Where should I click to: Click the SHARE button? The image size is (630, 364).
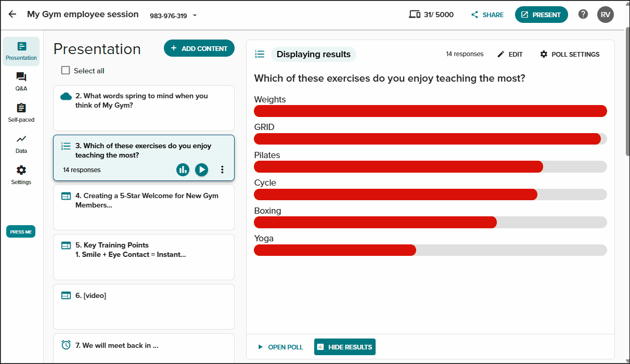tap(487, 15)
